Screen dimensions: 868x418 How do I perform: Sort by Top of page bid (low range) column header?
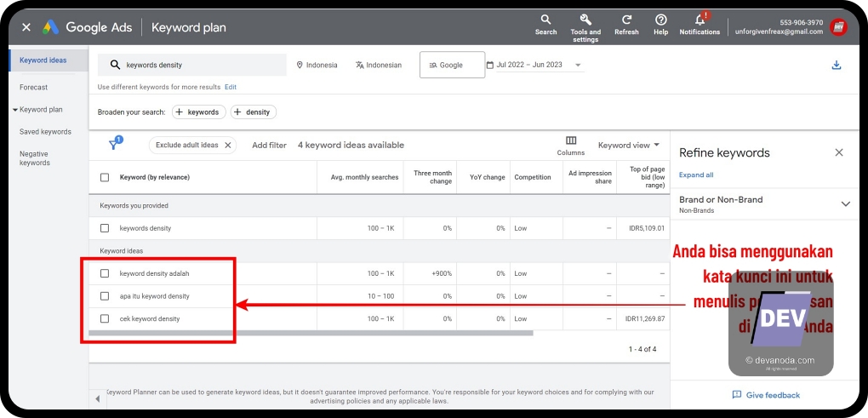(x=647, y=177)
